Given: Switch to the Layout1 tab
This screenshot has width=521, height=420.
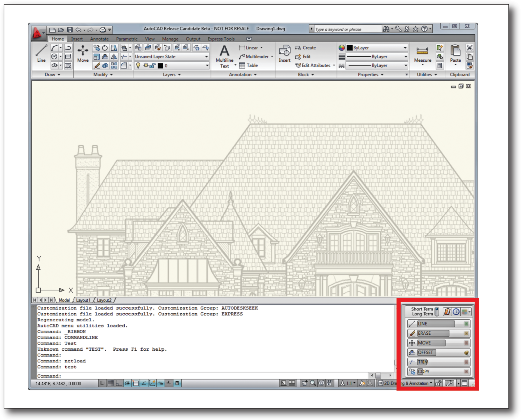Looking at the screenshot, I should pos(83,300).
